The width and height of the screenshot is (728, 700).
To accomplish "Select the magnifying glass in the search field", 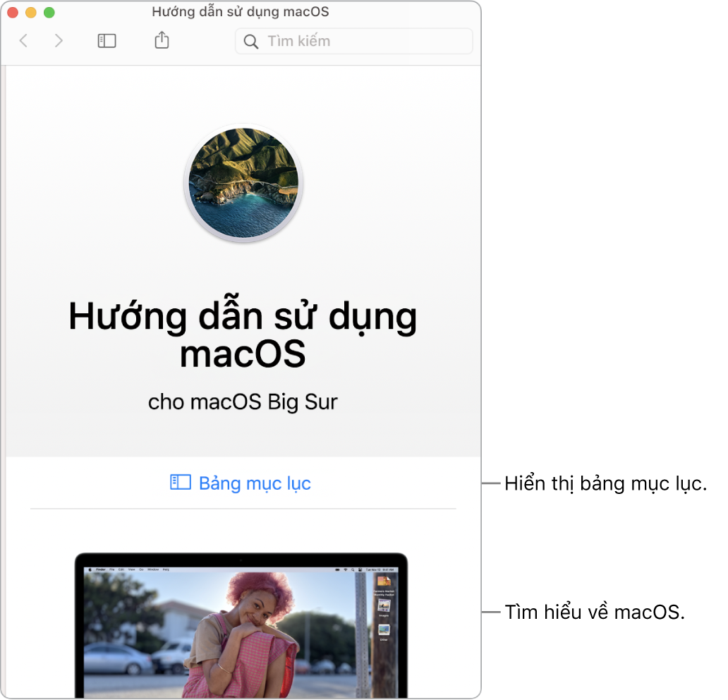I will (250, 41).
